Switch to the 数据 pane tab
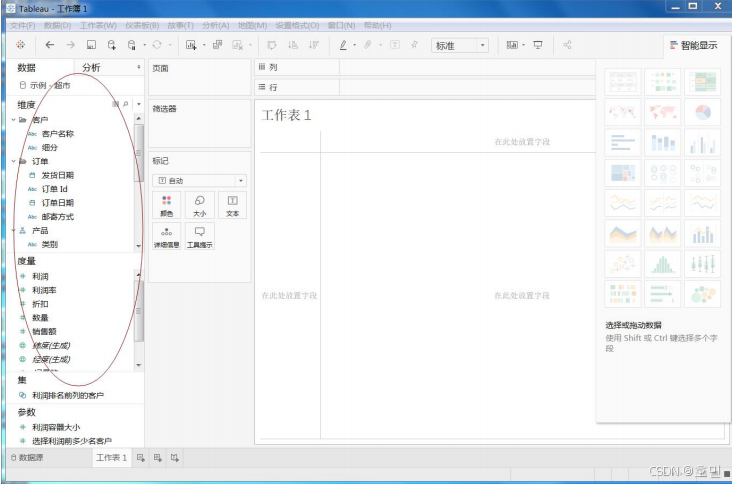Viewport: 732px width, 484px height. pos(27,68)
